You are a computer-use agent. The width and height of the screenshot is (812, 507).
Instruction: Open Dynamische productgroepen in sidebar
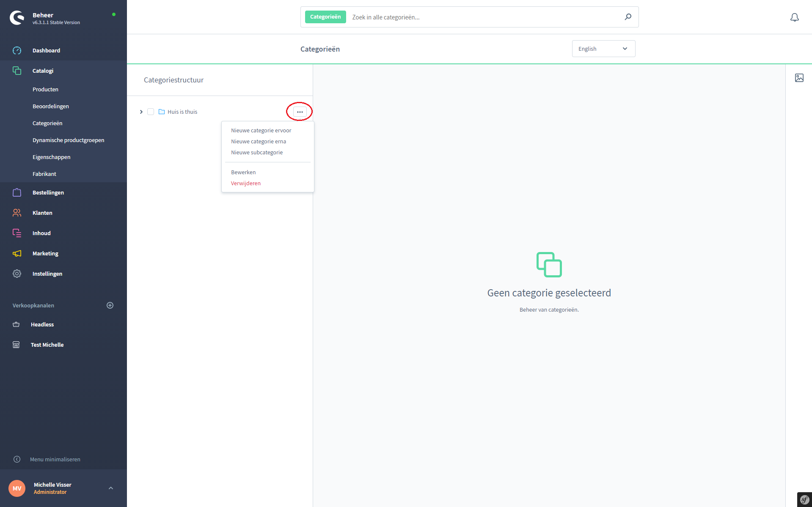click(x=68, y=140)
